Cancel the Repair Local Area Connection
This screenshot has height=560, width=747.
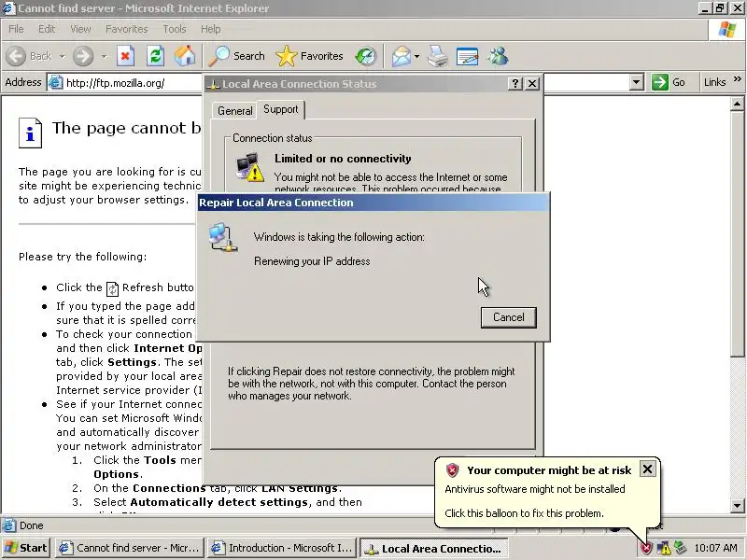[x=508, y=317]
